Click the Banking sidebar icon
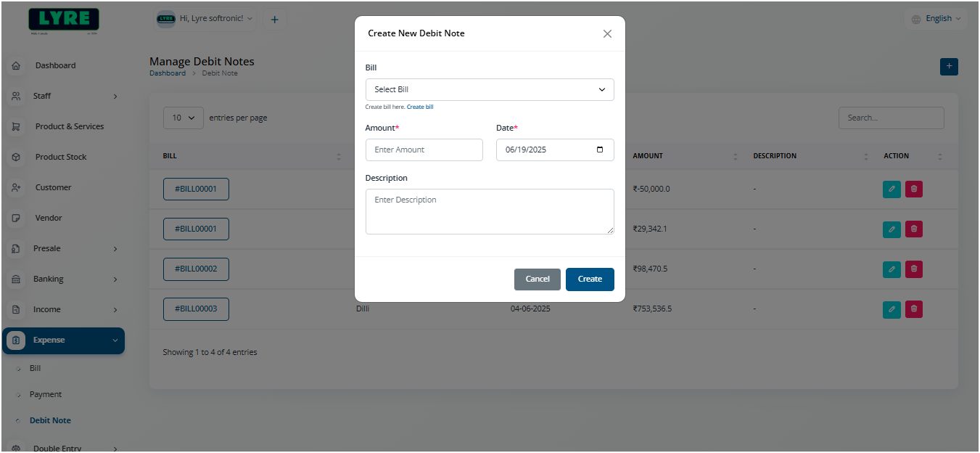 (15, 279)
